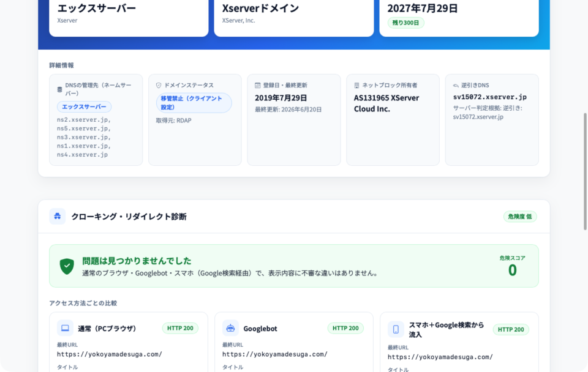Click the ns2.xserver.jp nameserver entry
Screen dimensions: 588x372
click(84, 120)
